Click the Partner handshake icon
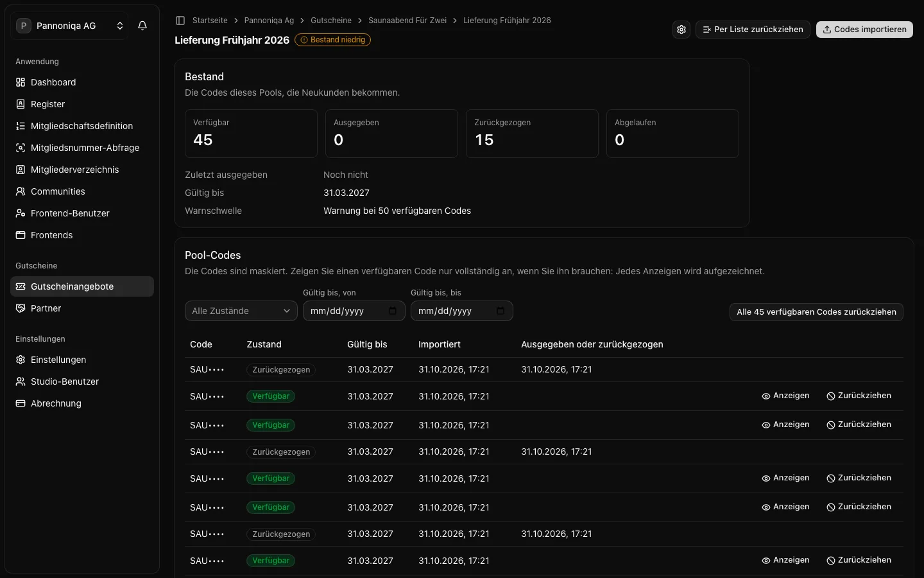 tap(21, 308)
